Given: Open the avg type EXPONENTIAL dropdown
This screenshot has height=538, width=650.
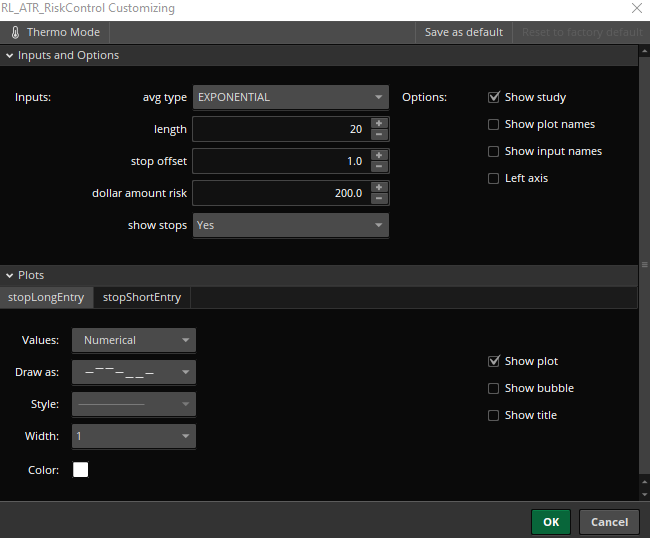Looking at the screenshot, I should (x=290, y=98).
